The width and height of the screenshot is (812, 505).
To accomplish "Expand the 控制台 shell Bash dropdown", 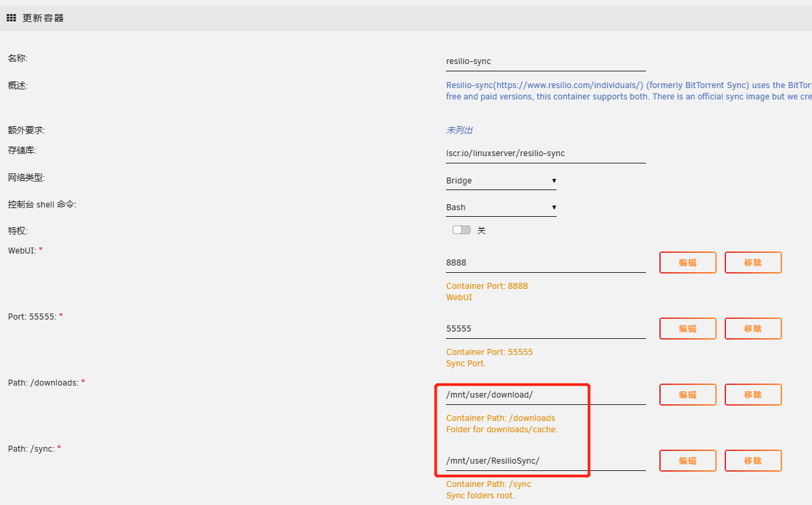I will point(501,207).
